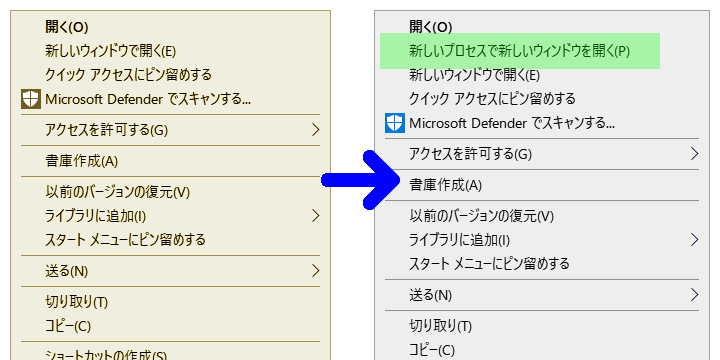Select 以前のバージョンの復元(V) in left menu

118,192
